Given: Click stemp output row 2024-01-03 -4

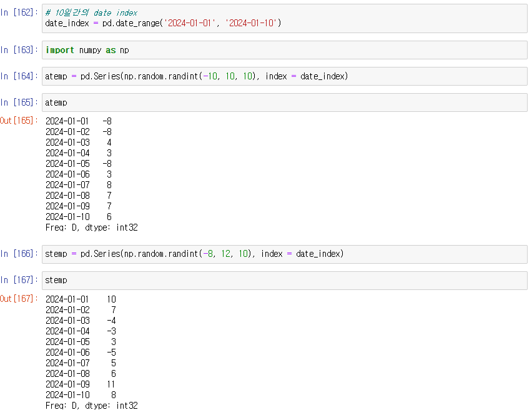Looking at the screenshot, I should (x=81, y=321).
